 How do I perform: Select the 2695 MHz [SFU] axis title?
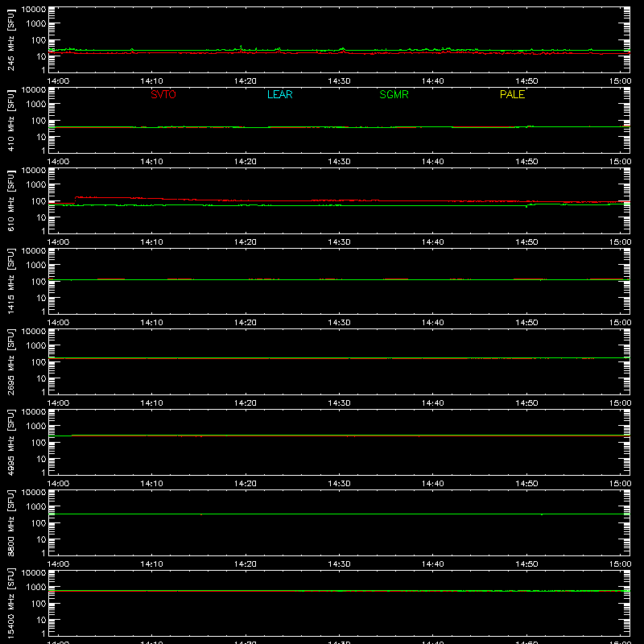click(x=11, y=361)
